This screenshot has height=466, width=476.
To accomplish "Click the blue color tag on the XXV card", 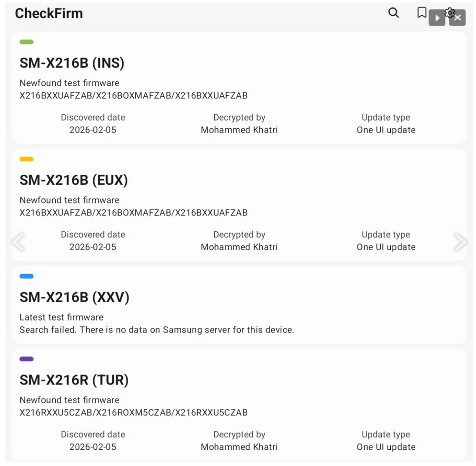I will [26, 276].
